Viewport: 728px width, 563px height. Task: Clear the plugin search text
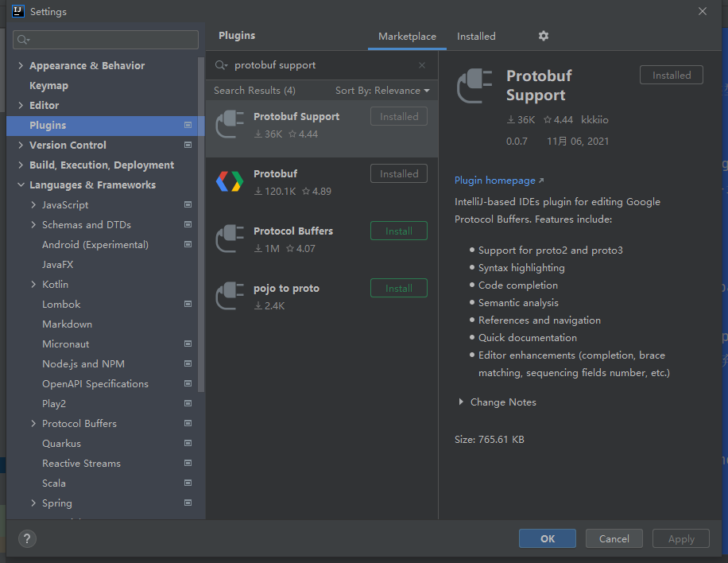(x=421, y=65)
